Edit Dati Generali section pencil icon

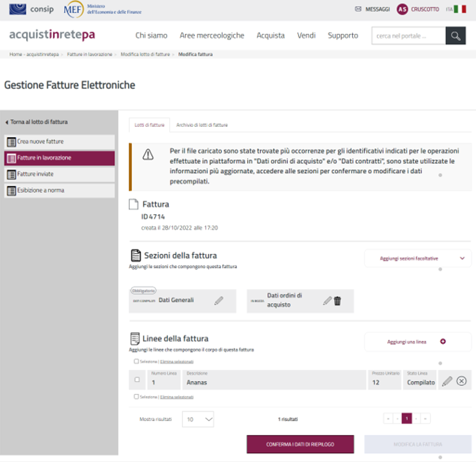click(219, 301)
